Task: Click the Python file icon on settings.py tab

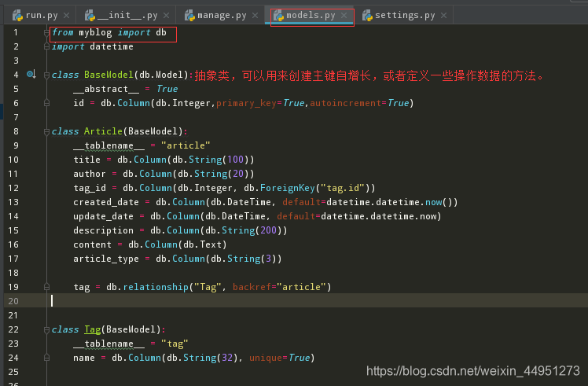Action: pyautogui.click(x=367, y=16)
